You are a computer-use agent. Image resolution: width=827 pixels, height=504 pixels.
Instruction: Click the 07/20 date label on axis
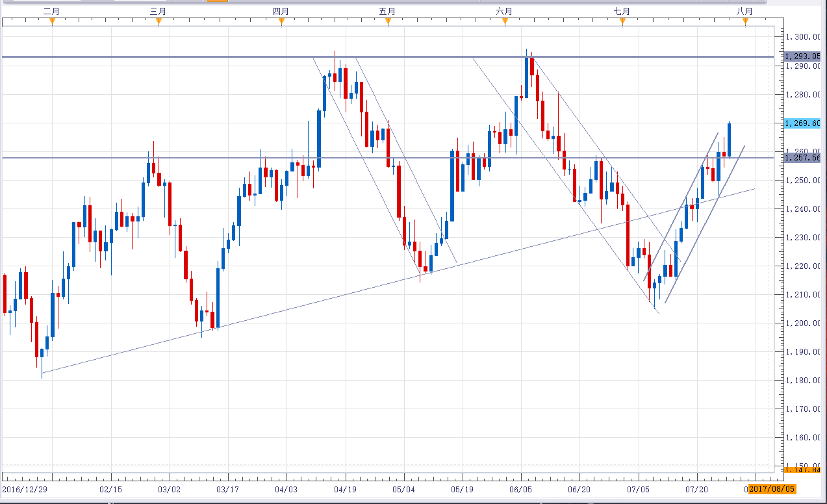pos(697,488)
